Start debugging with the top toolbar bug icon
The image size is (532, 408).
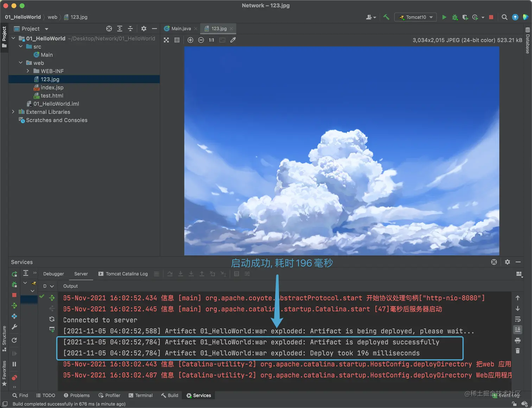click(x=455, y=17)
